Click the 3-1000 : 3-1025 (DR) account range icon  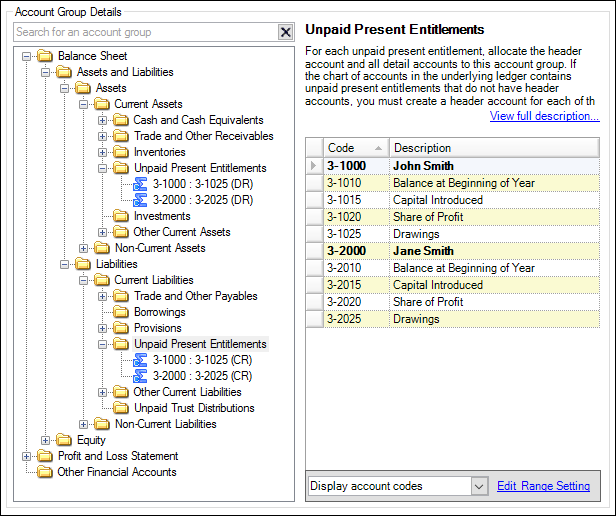click(140, 184)
